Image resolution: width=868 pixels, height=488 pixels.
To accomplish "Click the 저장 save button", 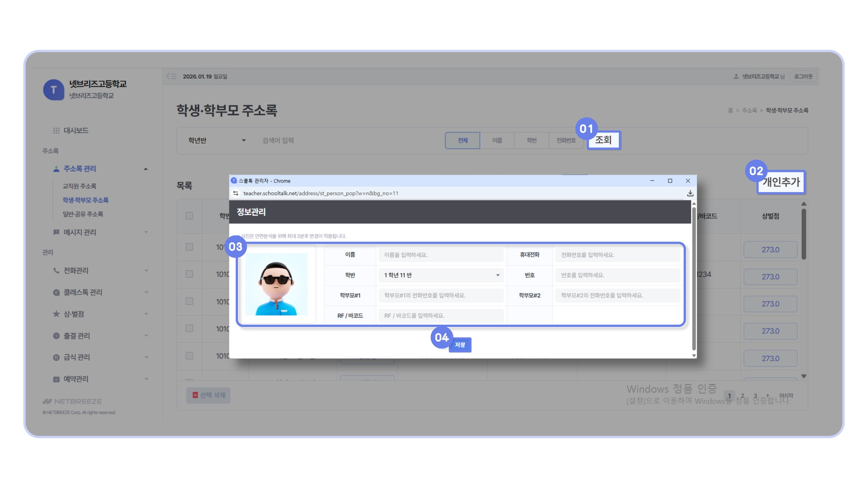I will coord(460,345).
